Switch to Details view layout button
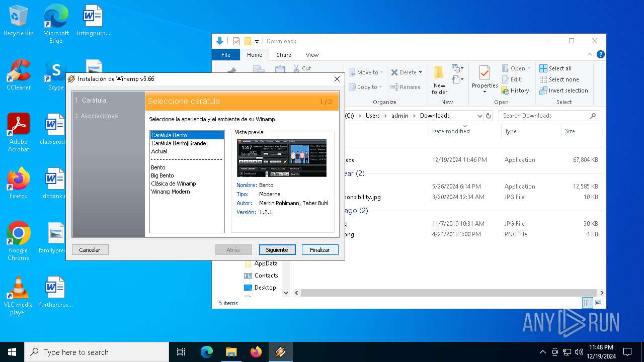Image resolution: width=644 pixels, height=362 pixels. 587,303
